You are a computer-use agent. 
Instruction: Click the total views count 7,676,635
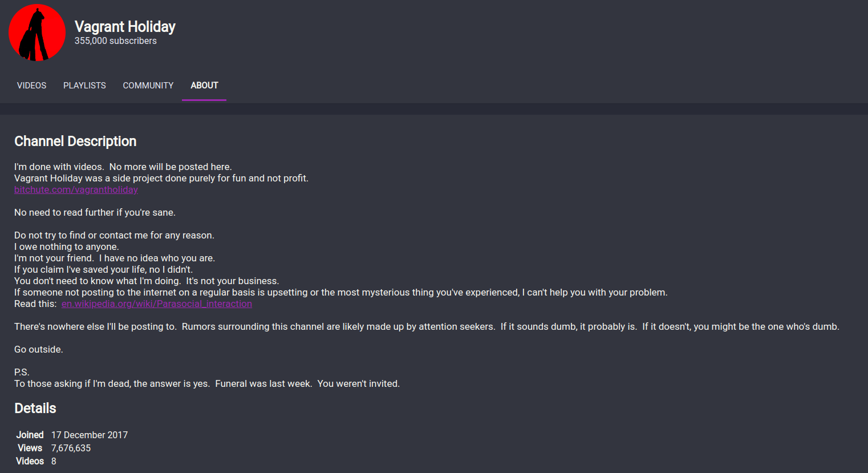71,448
